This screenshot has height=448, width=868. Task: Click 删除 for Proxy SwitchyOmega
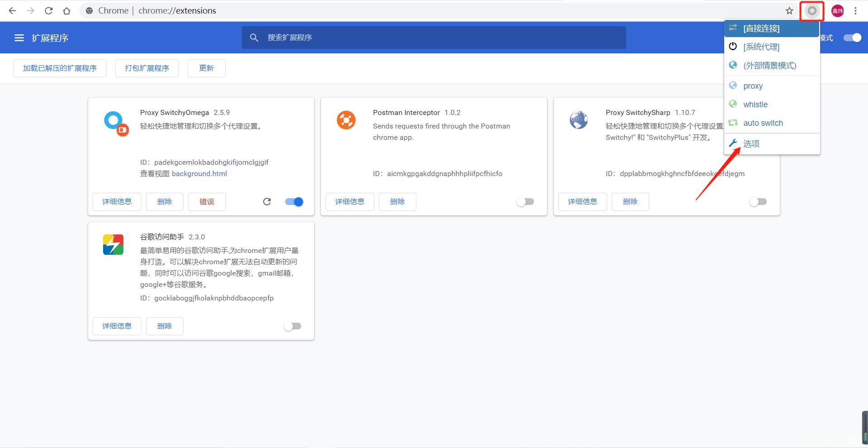[165, 202]
